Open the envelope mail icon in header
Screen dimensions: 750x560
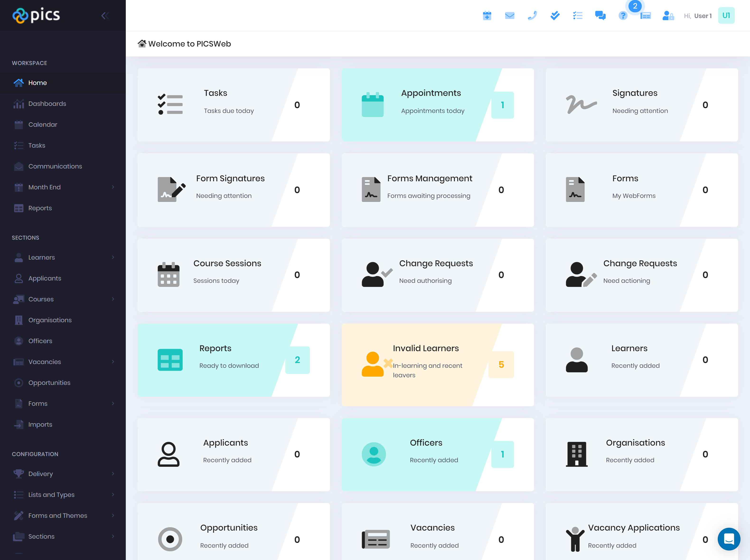510,16
